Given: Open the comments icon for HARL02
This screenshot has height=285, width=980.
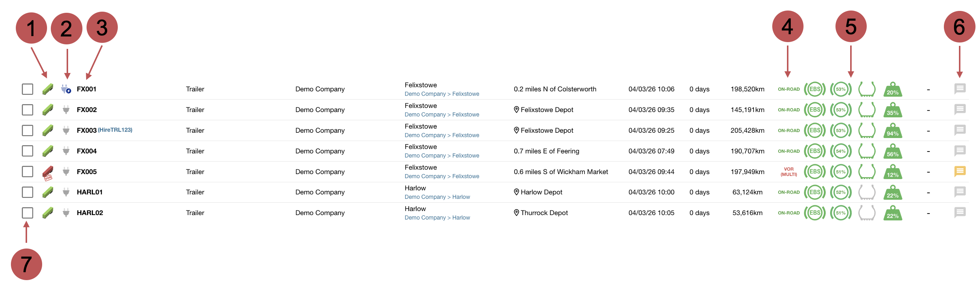Looking at the screenshot, I should (x=959, y=212).
